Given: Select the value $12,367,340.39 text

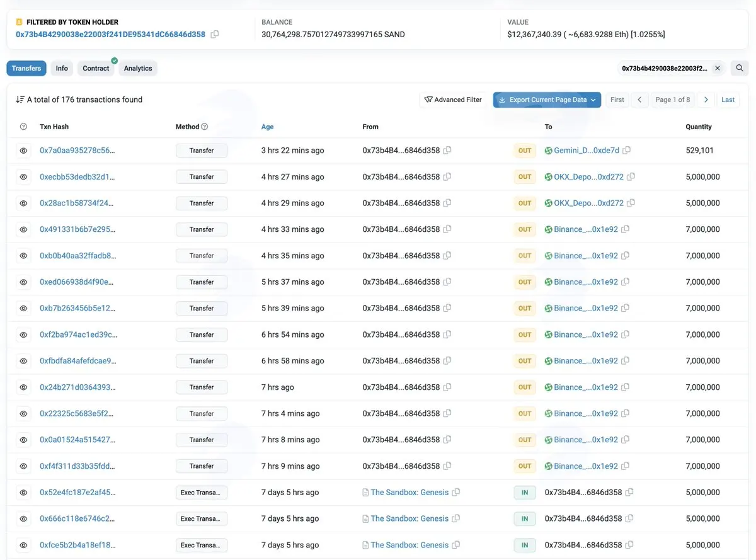Looking at the screenshot, I should tap(537, 35).
